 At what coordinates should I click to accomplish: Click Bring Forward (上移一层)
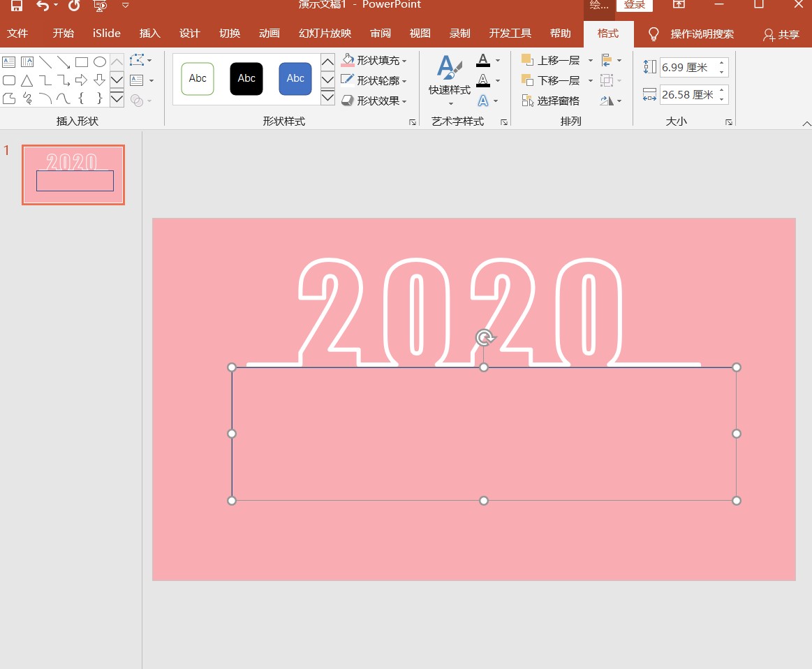pos(550,61)
